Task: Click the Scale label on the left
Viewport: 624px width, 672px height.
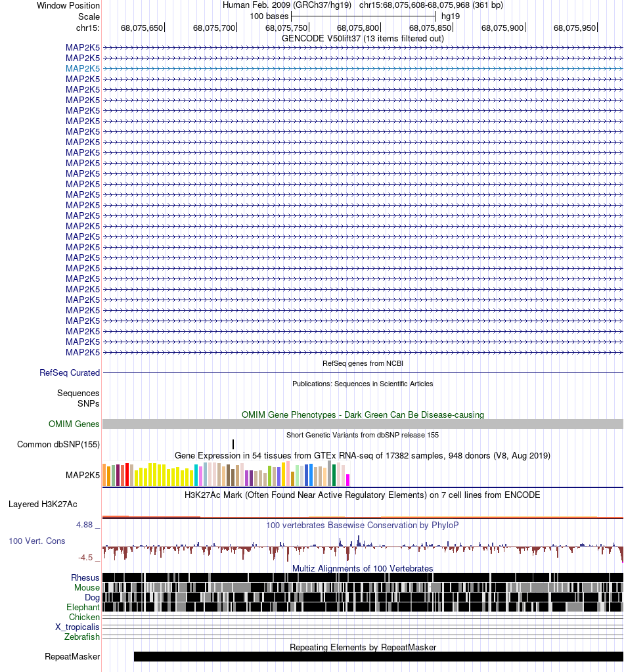Action: 89,16
